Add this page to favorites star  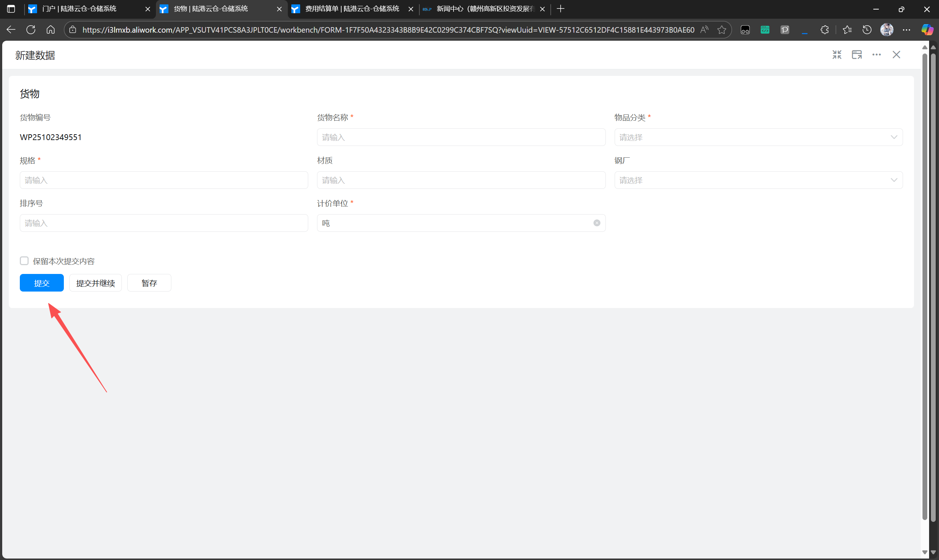coord(721,30)
